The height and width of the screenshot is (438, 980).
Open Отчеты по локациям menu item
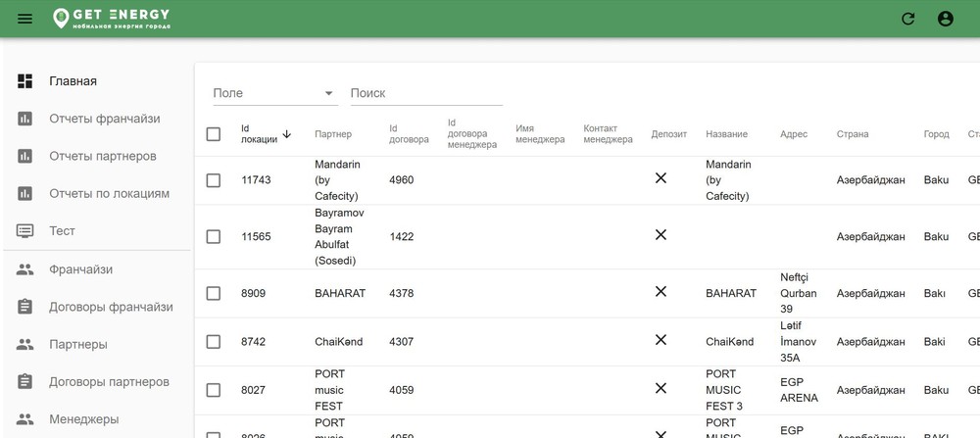click(x=109, y=194)
